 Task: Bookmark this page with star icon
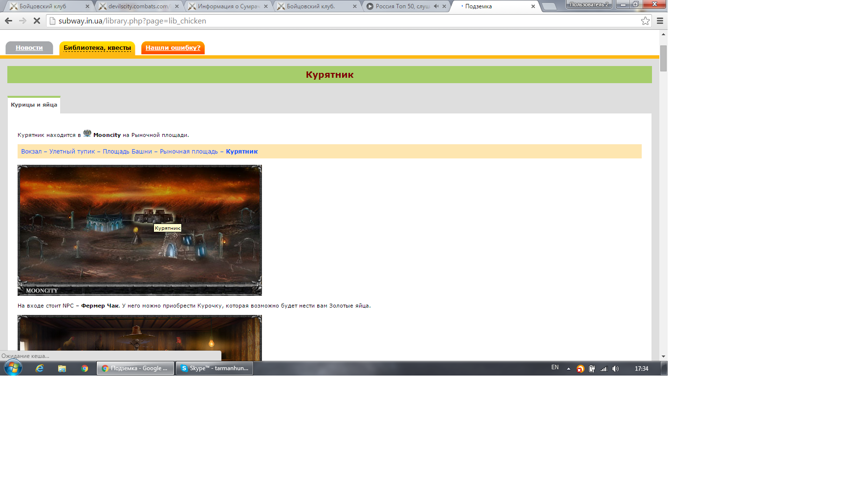pyautogui.click(x=645, y=21)
